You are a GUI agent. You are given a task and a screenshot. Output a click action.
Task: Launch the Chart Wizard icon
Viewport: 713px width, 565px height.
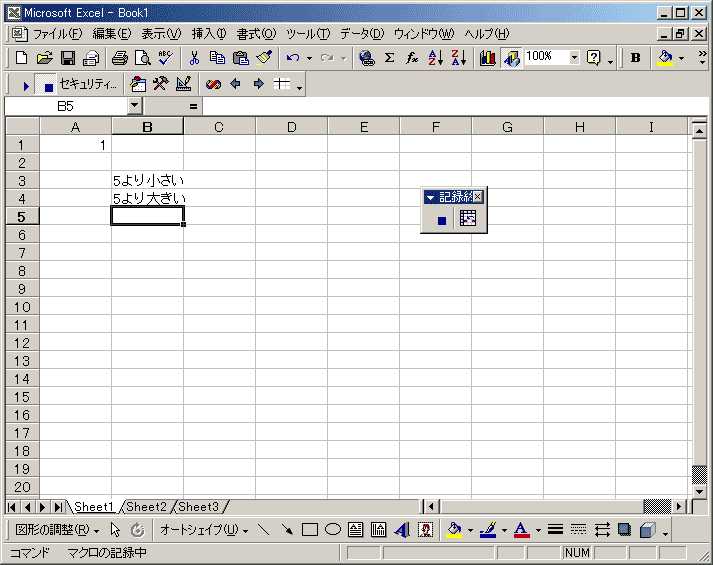pyautogui.click(x=487, y=58)
